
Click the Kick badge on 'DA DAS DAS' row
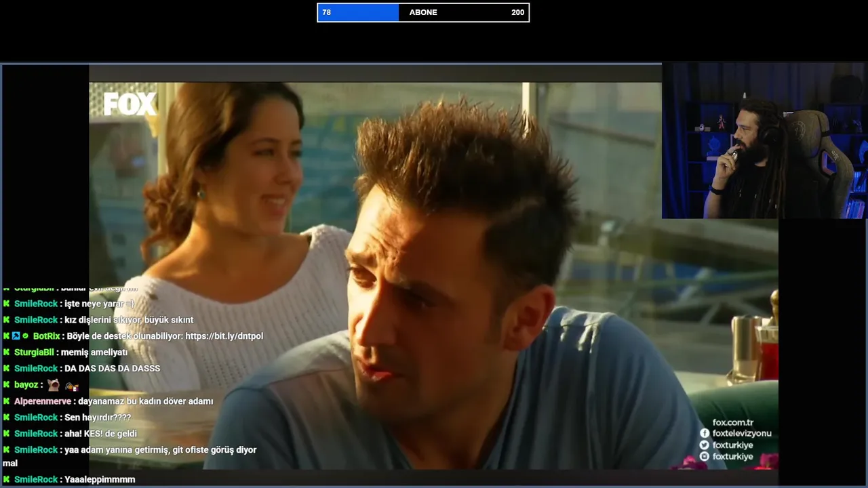[7, 369]
